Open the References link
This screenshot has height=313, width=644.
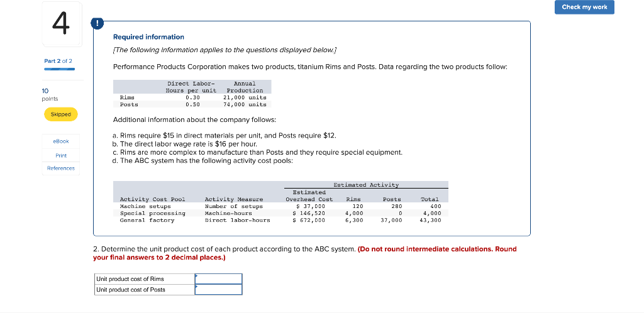click(x=61, y=168)
